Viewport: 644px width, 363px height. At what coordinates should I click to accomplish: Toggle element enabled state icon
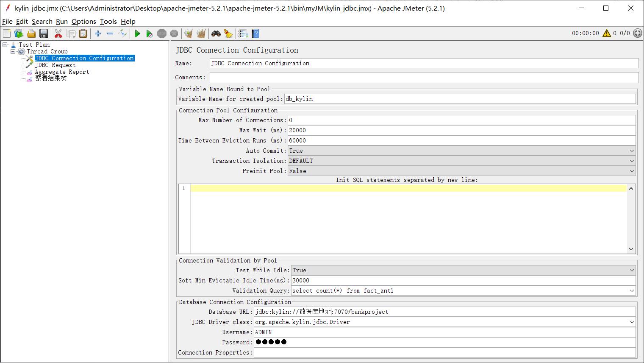[122, 34]
